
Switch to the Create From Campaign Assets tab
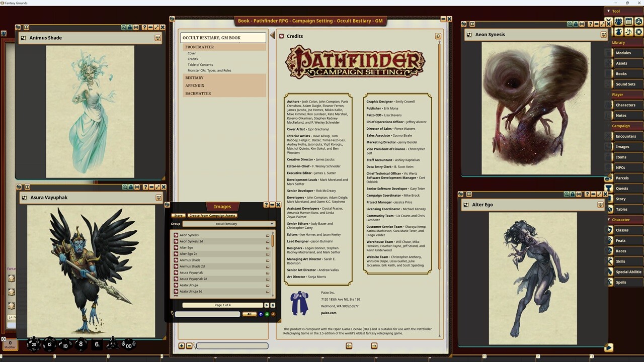(212, 215)
